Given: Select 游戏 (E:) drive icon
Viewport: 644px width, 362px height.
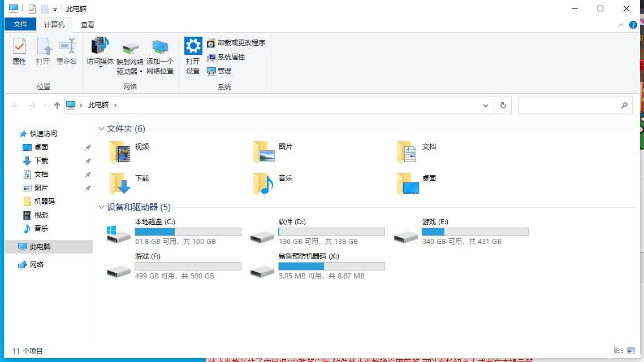Looking at the screenshot, I should pos(406,237).
